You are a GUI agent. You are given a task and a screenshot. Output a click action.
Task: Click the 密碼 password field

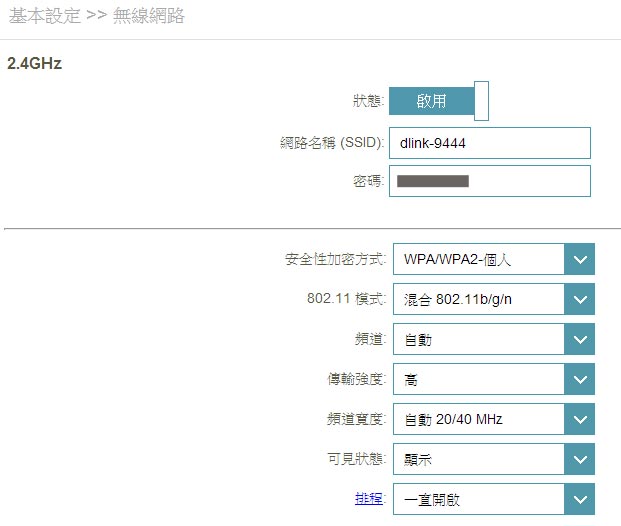(489, 181)
